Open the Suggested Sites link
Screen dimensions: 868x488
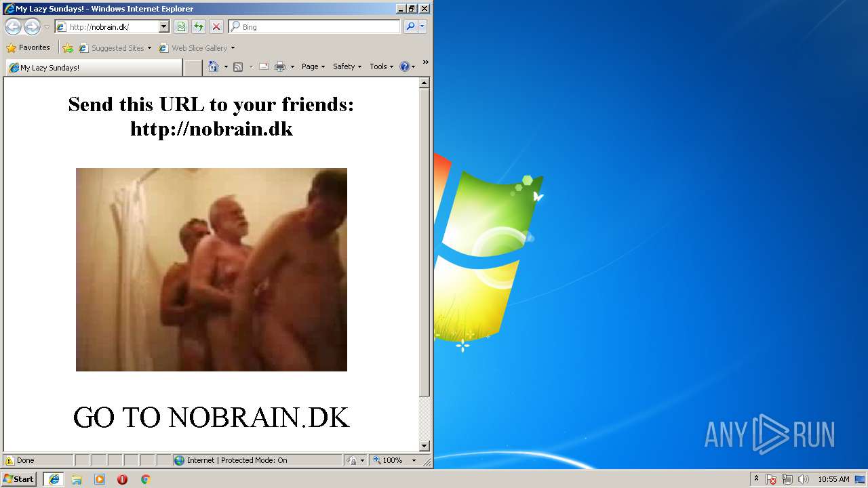tap(115, 48)
